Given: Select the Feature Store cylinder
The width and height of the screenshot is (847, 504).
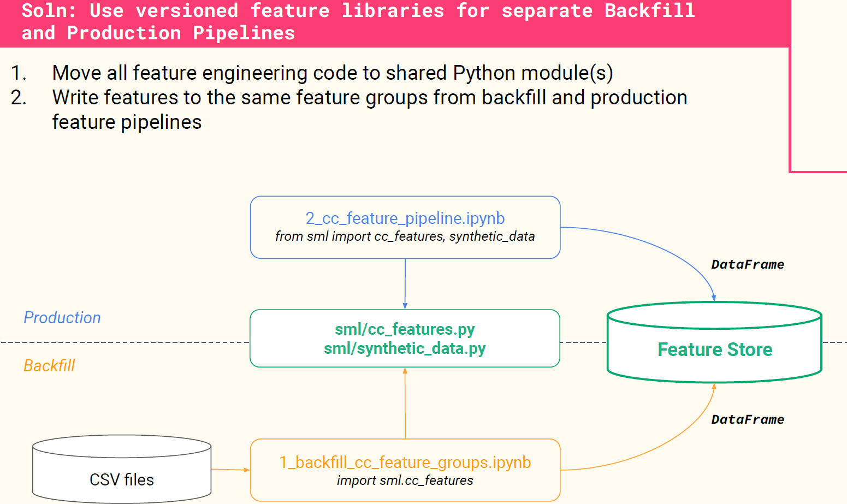Looking at the screenshot, I should (x=714, y=342).
